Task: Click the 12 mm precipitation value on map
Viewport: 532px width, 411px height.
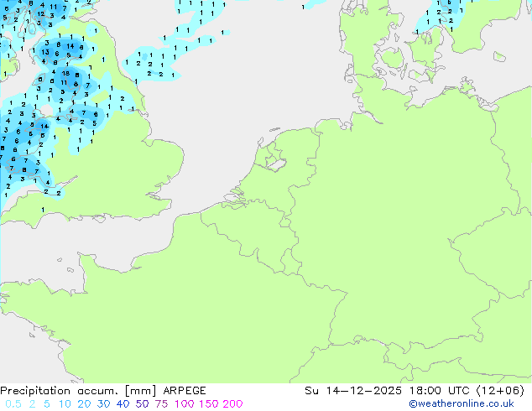Action: pos(41,14)
